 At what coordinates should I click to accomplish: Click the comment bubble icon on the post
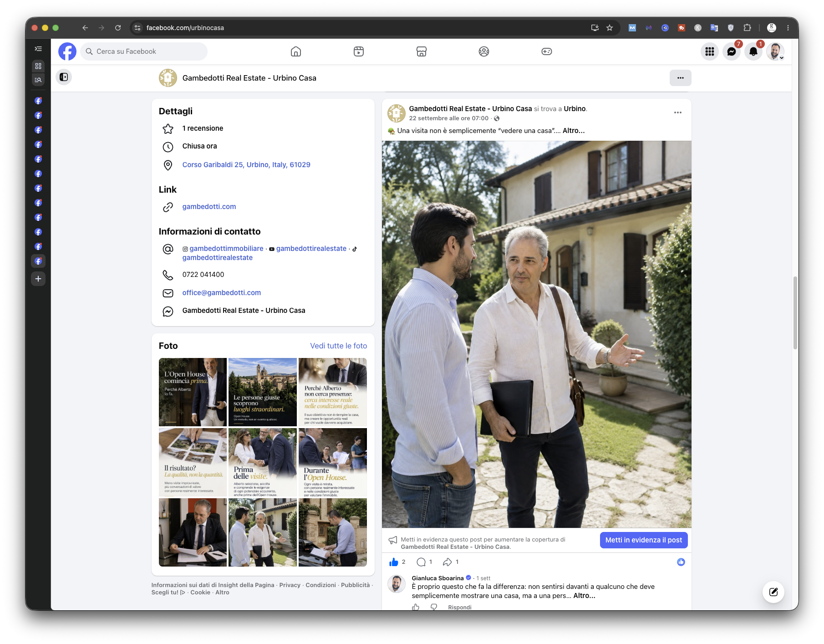click(421, 562)
